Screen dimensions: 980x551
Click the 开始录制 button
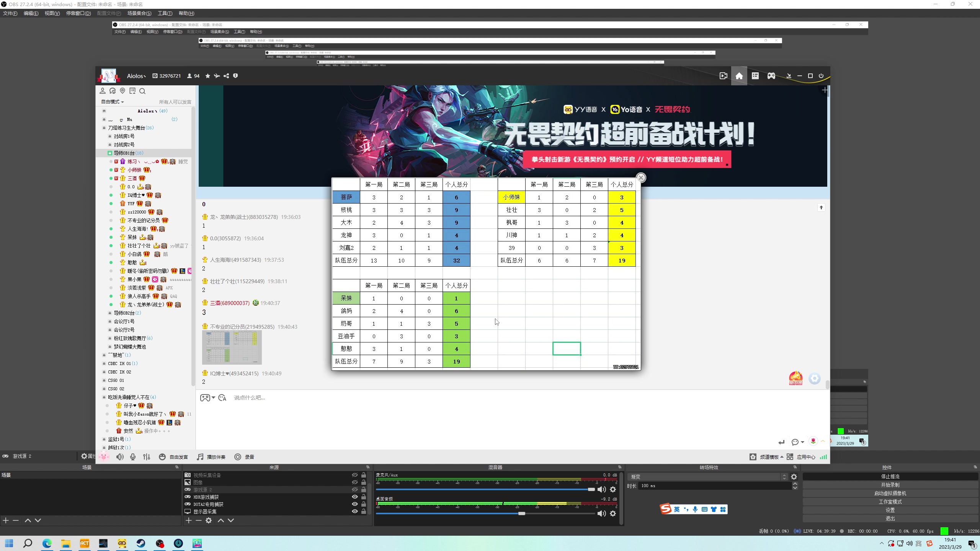890,485
